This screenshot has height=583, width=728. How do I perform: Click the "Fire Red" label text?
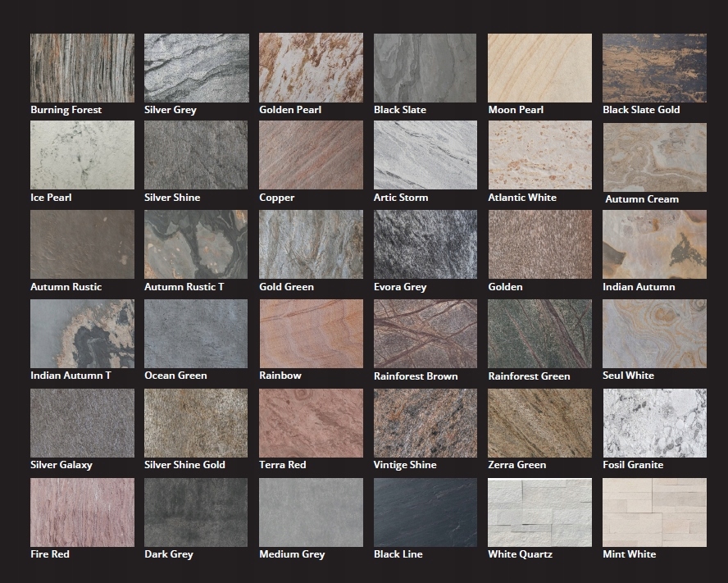(50, 554)
